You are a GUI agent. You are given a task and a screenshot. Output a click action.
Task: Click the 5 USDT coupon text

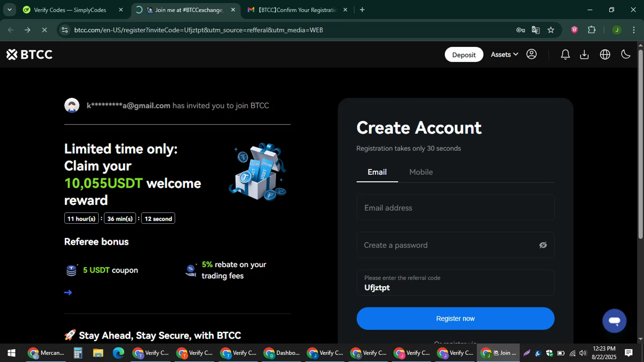pyautogui.click(x=110, y=270)
